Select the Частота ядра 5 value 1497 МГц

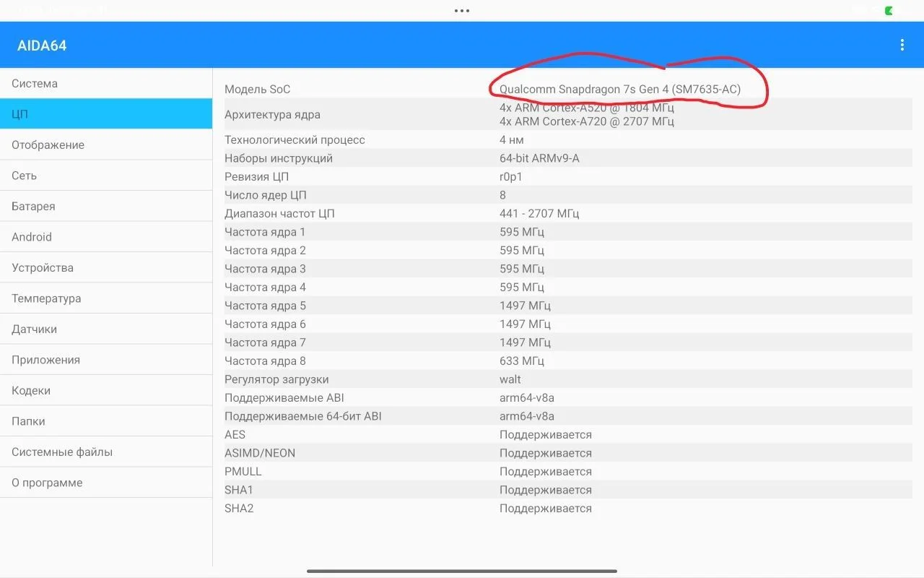pyautogui.click(x=525, y=306)
